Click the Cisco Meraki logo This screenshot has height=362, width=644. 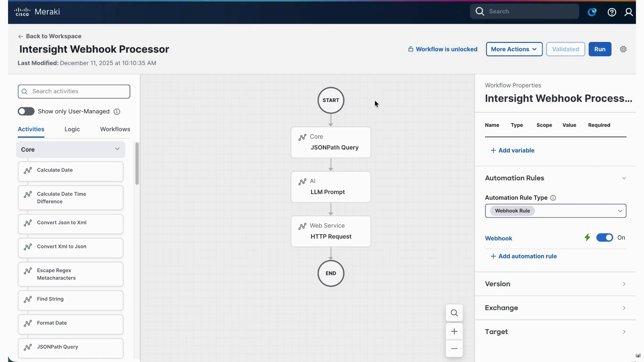click(37, 12)
